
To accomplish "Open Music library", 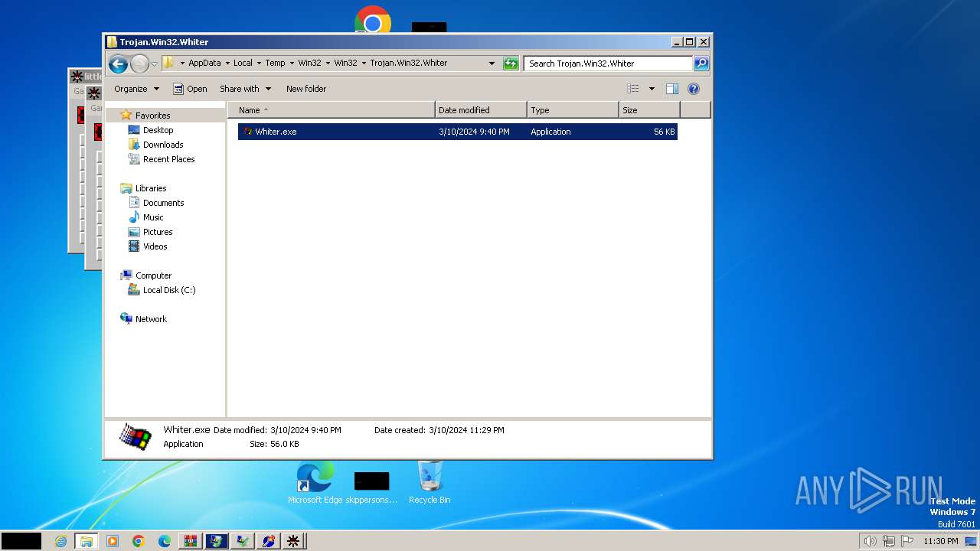I will [x=152, y=217].
